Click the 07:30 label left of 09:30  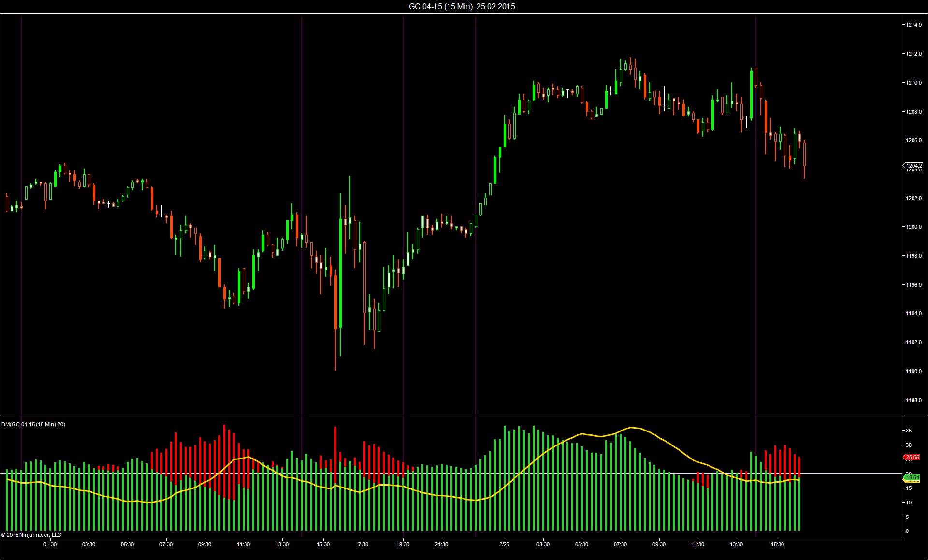[166, 544]
